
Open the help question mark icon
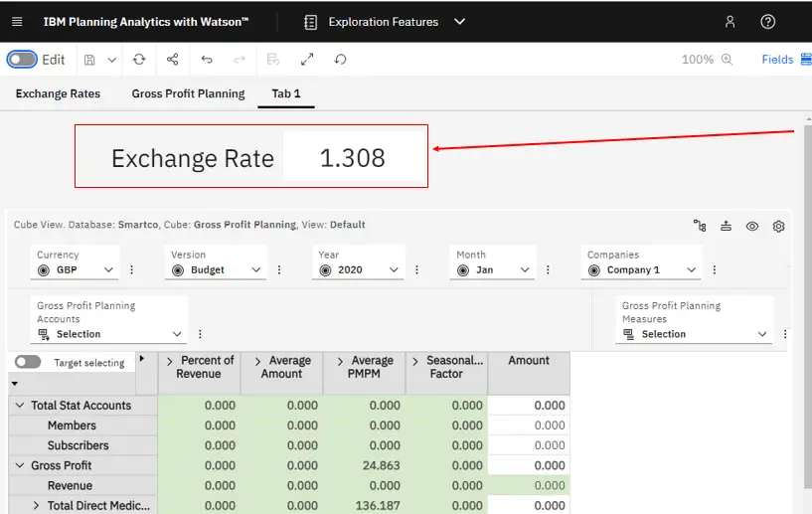point(768,22)
